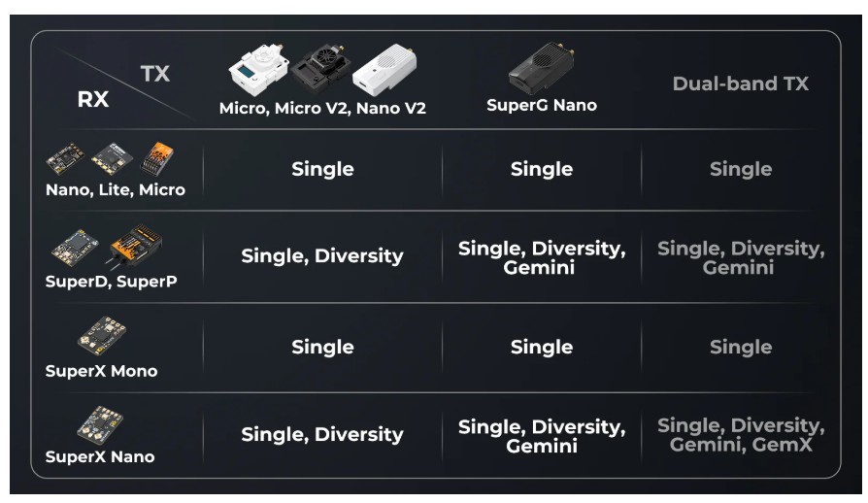This screenshot has height=503, width=868.
Task: Select the SuperD receiver board image
Action: click(75, 247)
